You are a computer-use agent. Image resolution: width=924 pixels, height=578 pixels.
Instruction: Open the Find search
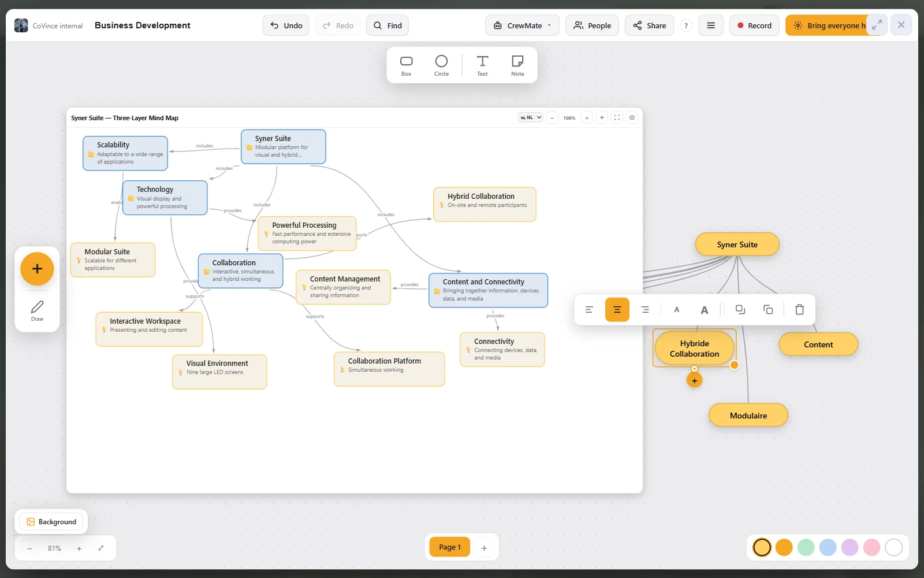[388, 25]
